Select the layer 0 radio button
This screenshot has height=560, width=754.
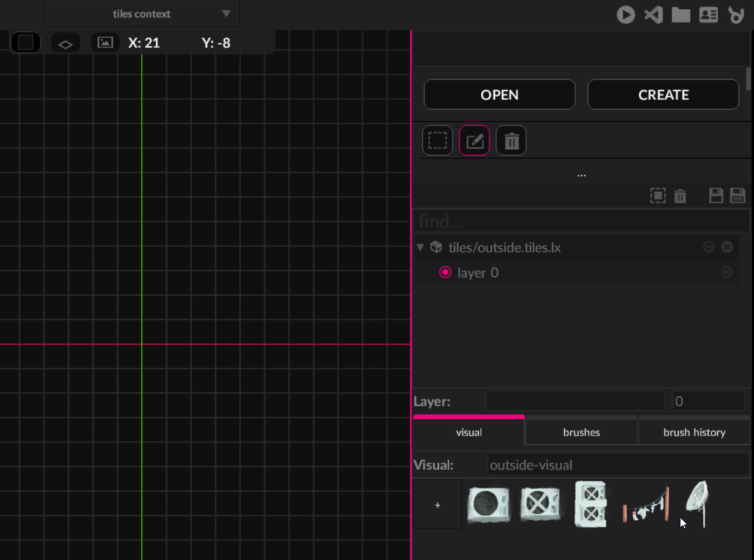[x=445, y=273]
